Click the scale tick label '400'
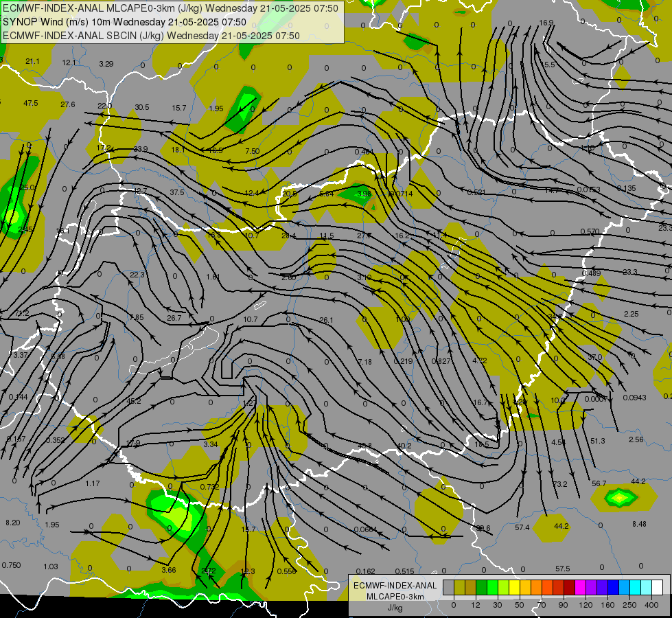The image size is (672, 618). (x=651, y=605)
